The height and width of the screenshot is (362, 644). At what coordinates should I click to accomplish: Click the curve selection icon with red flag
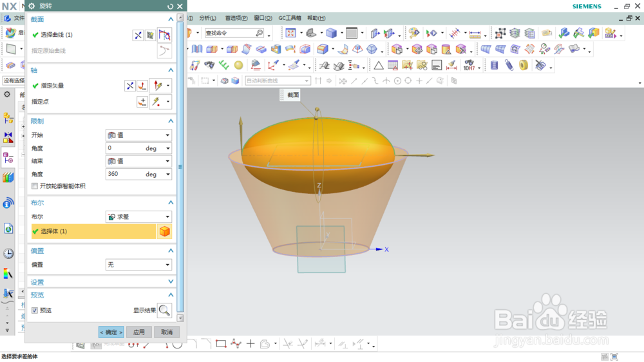[165, 35]
